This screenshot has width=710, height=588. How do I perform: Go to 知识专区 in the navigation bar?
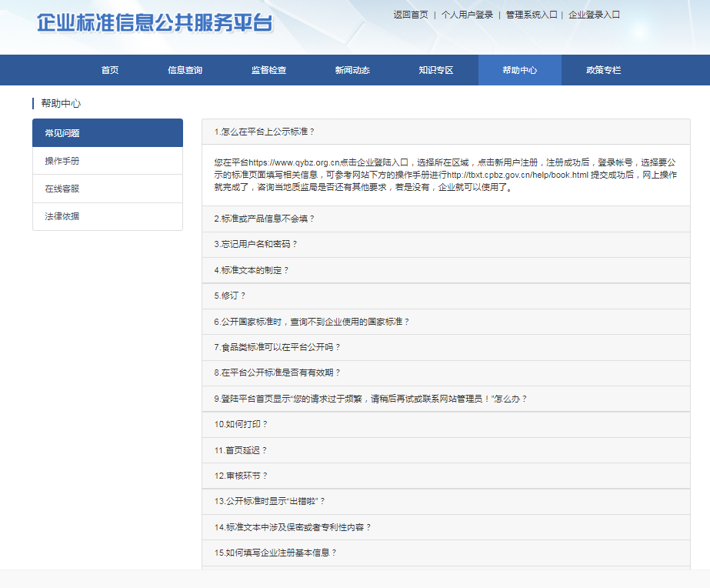tap(436, 70)
